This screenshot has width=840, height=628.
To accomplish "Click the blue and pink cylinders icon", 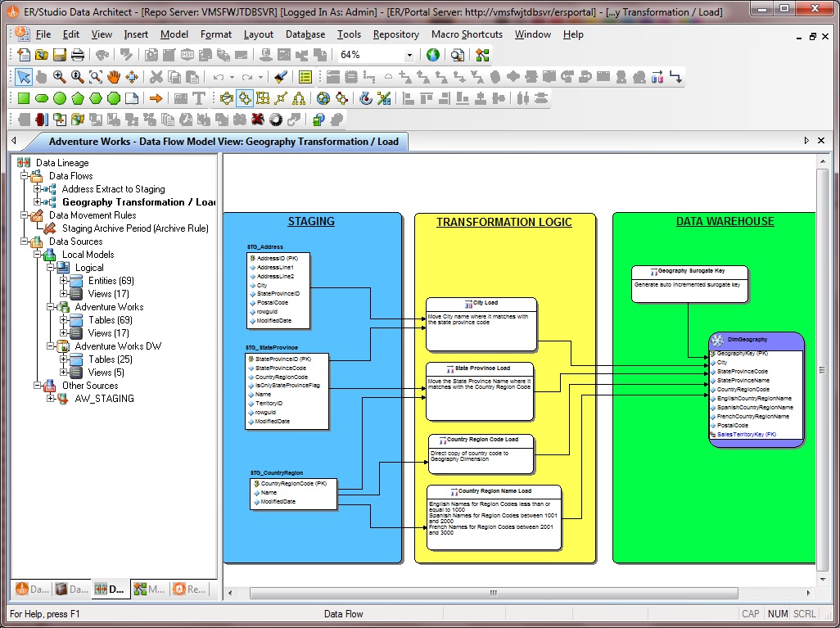I will pyautogui.click(x=657, y=77).
